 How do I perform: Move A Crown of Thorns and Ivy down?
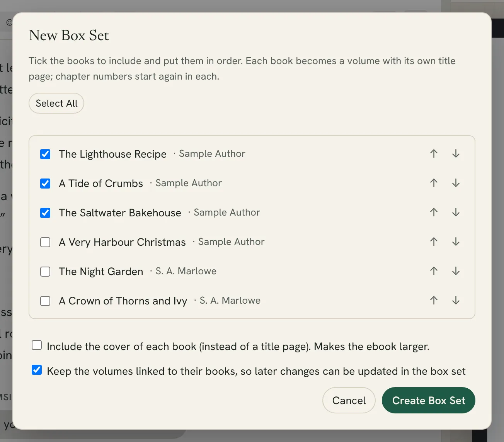(x=456, y=301)
